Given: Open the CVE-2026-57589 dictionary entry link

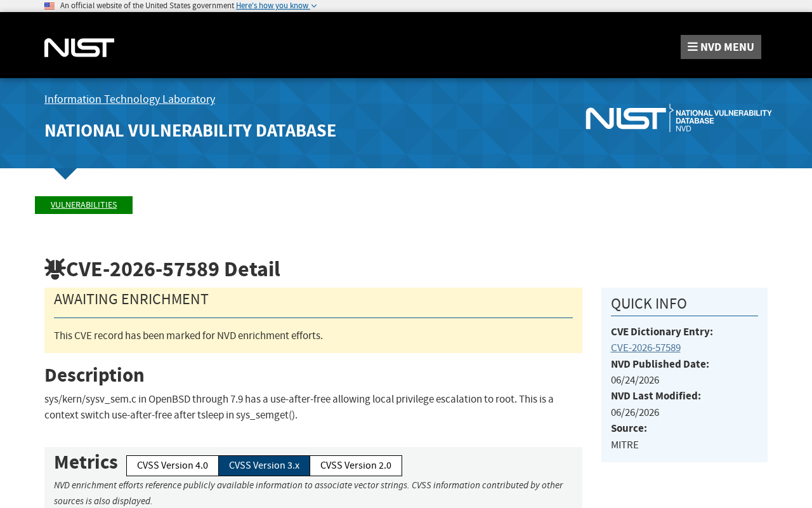Looking at the screenshot, I should click(646, 349).
